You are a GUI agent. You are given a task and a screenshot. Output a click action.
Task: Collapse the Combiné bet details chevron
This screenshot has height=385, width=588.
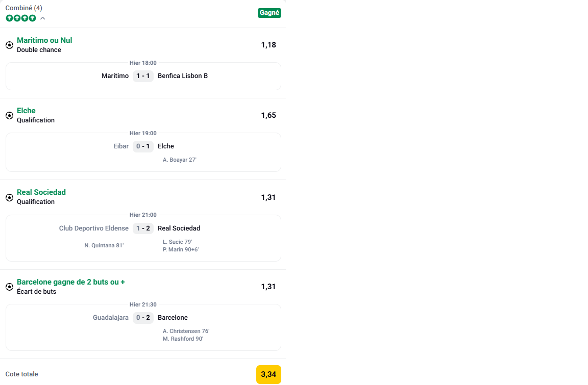tap(43, 18)
